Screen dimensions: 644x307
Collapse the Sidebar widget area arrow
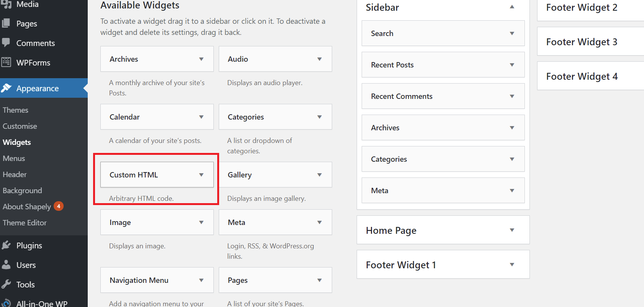[x=512, y=7]
